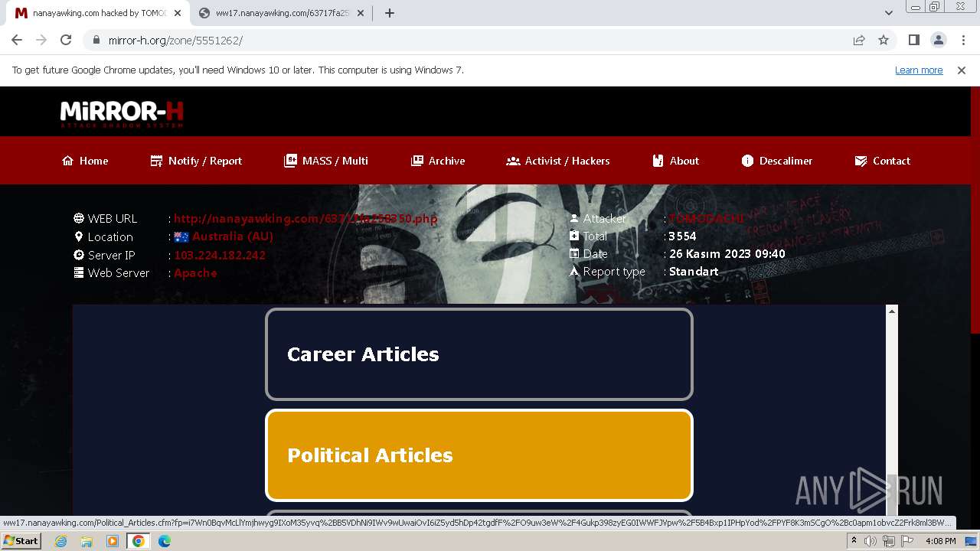
Task: Open the Chrome three-dot menu
Action: tap(963, 40)
